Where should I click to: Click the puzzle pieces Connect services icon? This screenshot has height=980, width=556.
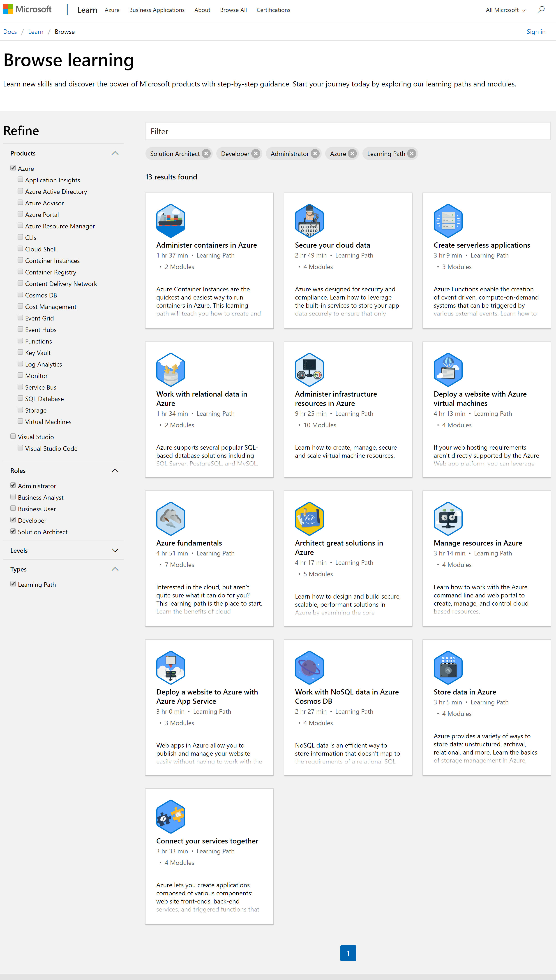(171, 816)
